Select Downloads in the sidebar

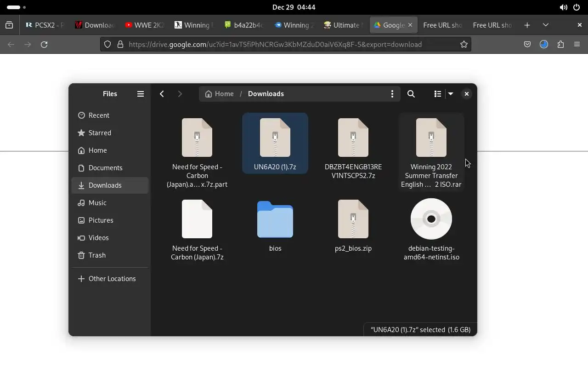(x=110, y=185)
